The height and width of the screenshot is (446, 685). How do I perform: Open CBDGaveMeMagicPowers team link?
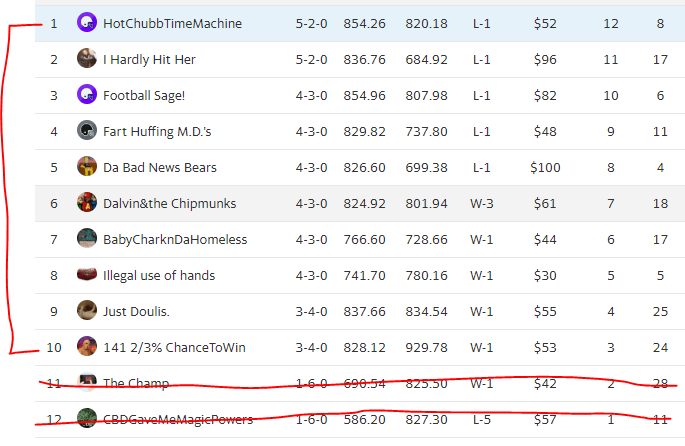point(178,420)
